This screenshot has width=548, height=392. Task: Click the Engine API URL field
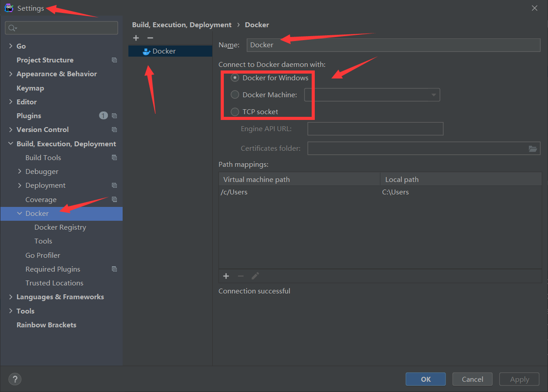tap(375, 129)
